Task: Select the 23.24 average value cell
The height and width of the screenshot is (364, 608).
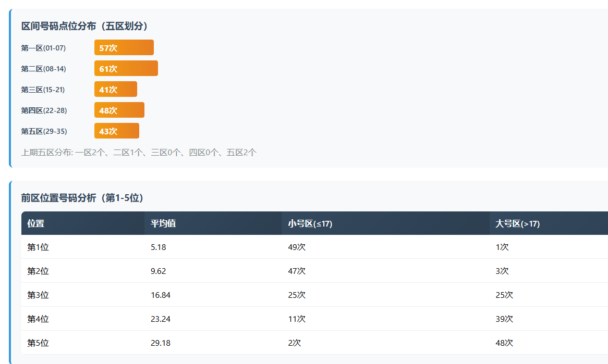Action: [x=161, y=319]
